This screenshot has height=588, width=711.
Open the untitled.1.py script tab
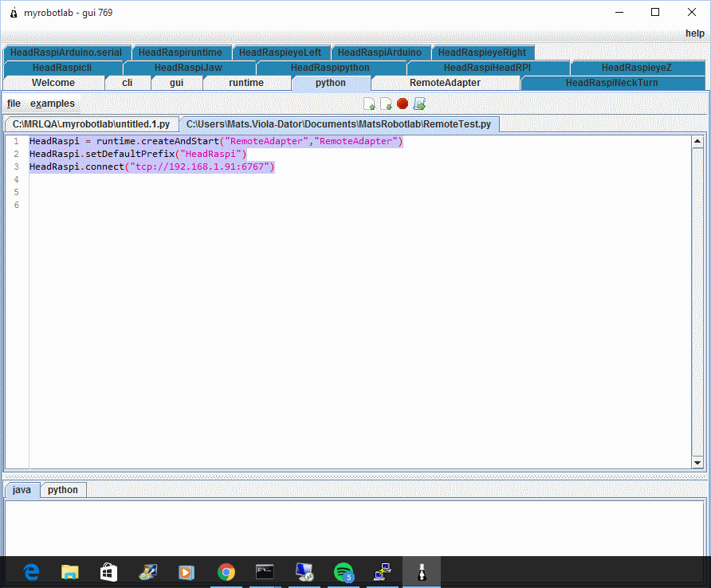[91, 124]
